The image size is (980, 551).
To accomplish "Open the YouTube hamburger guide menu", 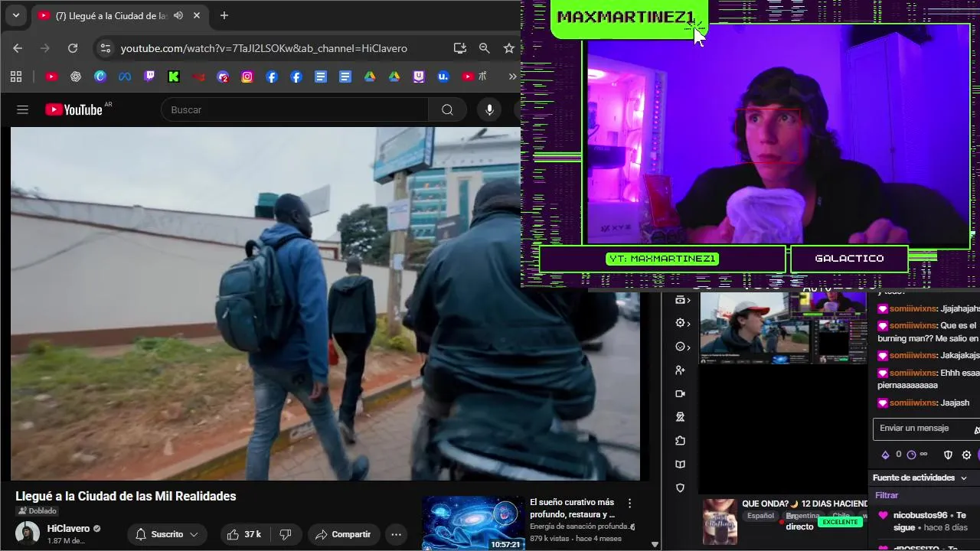I will [x=22, y=110].
